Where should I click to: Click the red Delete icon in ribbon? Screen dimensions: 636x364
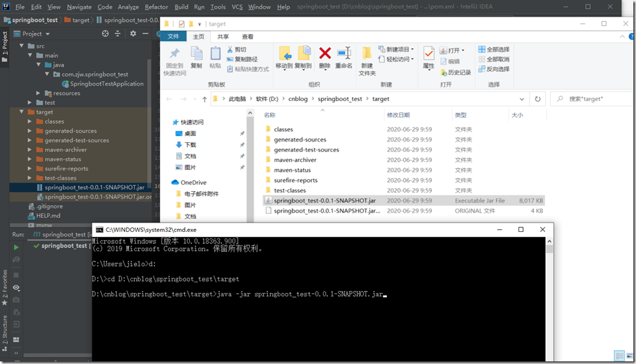(325, 53)
